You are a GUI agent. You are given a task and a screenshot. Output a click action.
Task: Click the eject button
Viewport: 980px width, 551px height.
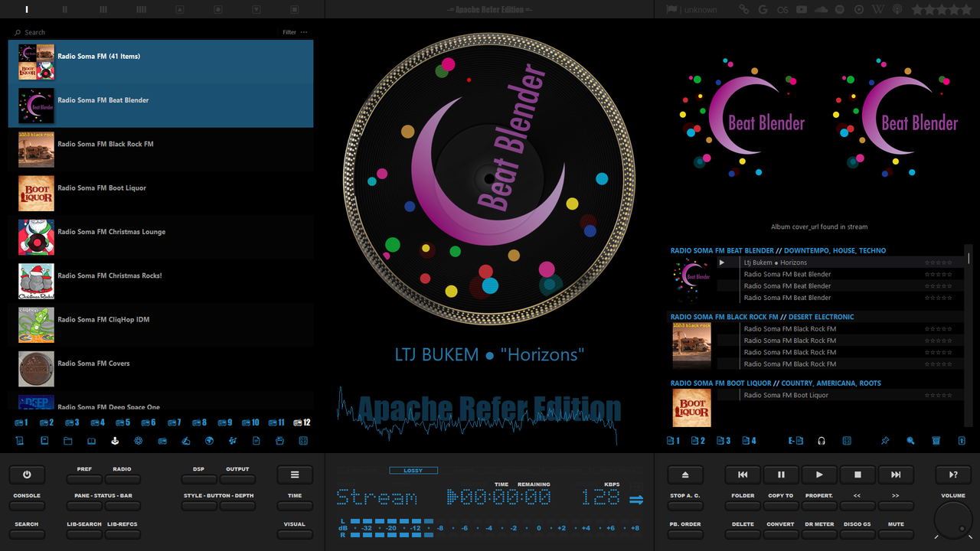(685, 474)
